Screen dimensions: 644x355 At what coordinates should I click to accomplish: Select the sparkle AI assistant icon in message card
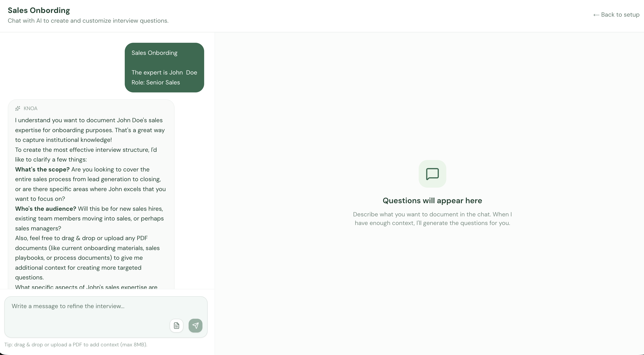pos(17,108)
